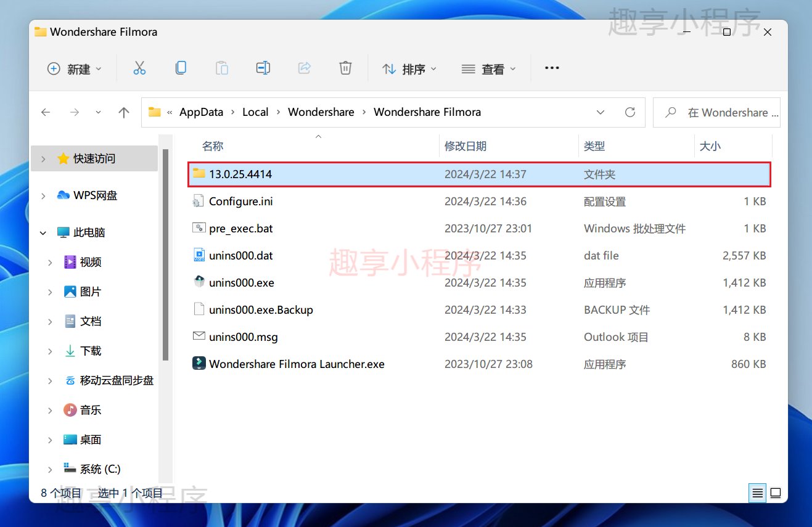Click the WPS cloud drive icon
This screenshot has width=812, height=527.
pos(63,195)
